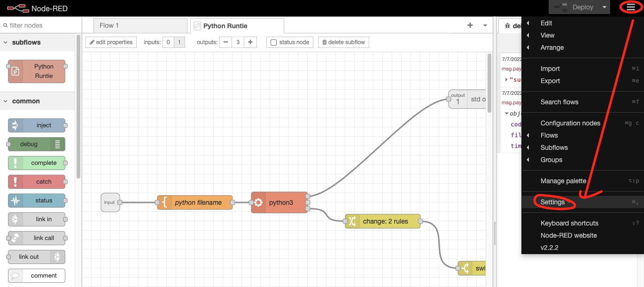Viewport: 644px width, 287px height.
Task: Click the v2.2.2 version entry
Action: 582,248
